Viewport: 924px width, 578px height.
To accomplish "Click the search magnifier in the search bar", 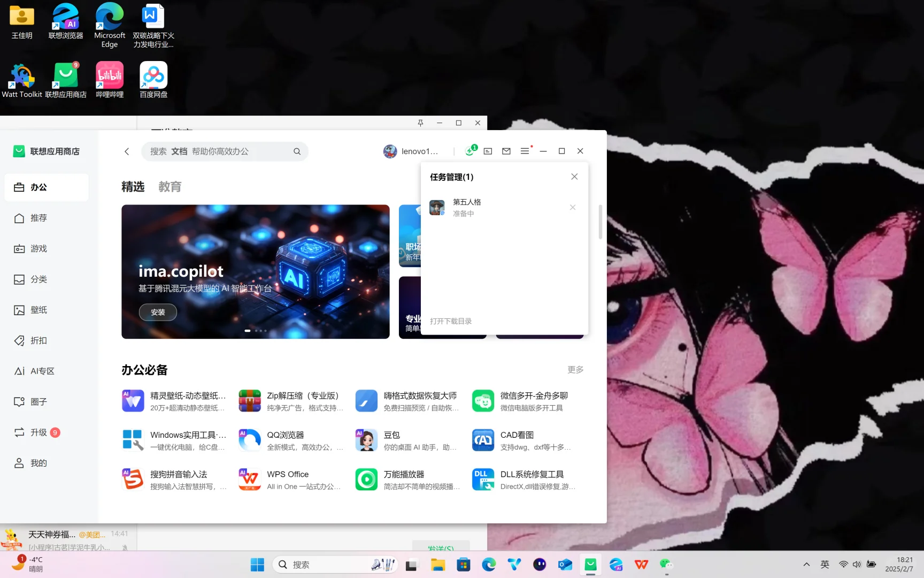I will pos(297,151).
